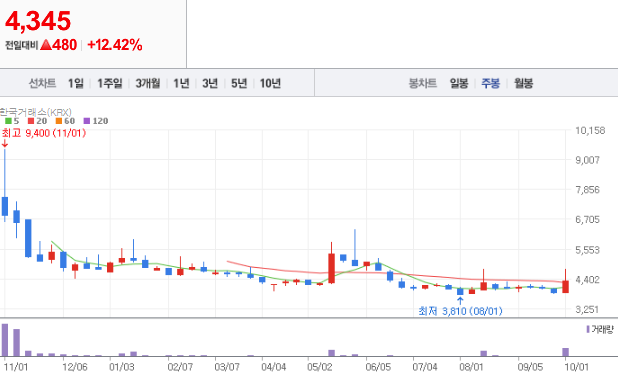This screenshot has height=380, width=618.
Task: Select the 10년 line chart period
Action: pos(270,83)
